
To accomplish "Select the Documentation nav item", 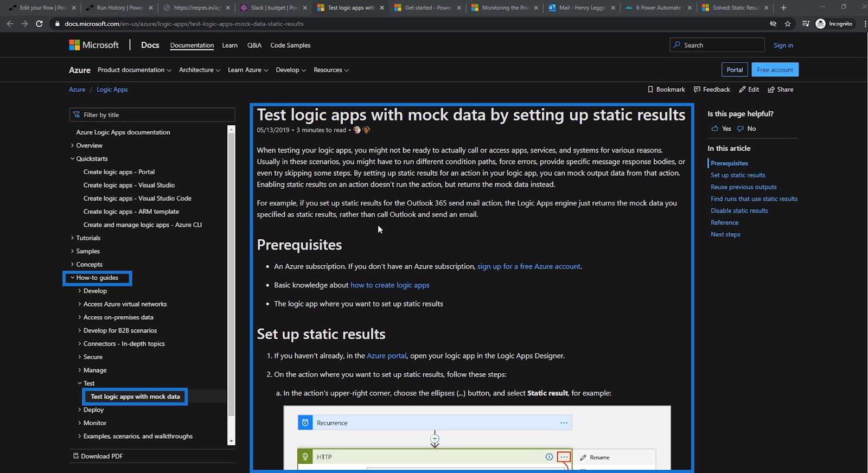I will click(x=192, y=46).
